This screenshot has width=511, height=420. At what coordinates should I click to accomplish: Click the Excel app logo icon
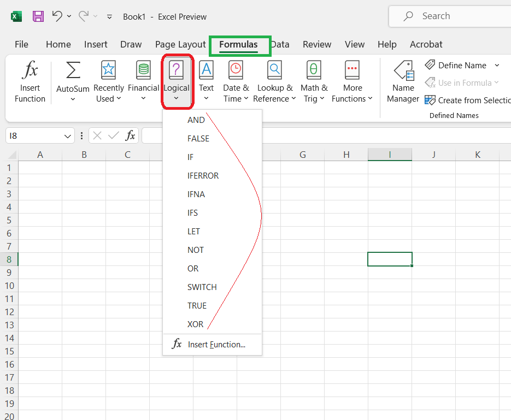[16, 16]
